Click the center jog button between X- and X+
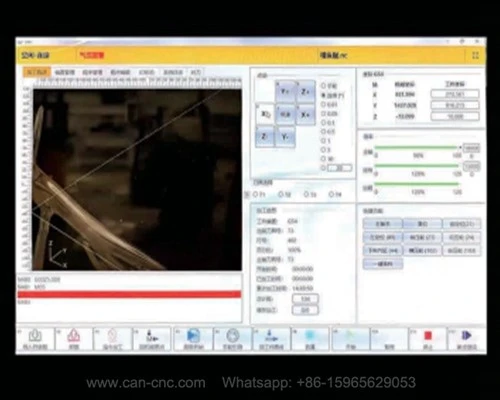 click(x=285, y=114)
